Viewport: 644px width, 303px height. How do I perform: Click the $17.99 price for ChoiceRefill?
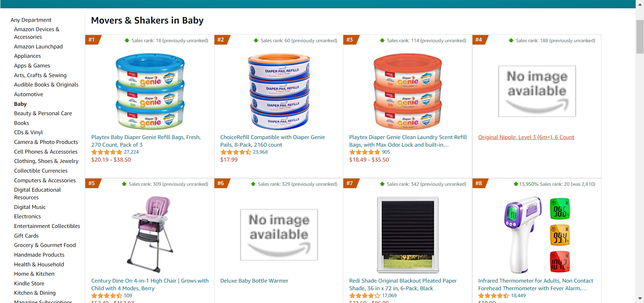229,160
